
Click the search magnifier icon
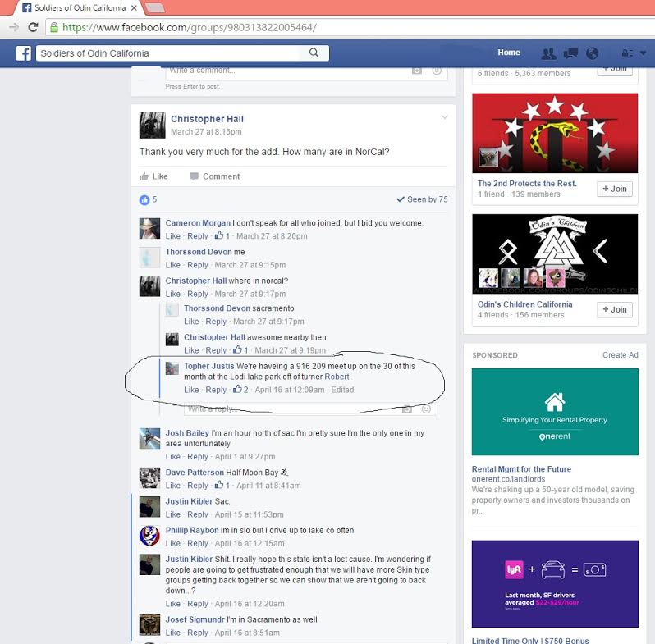pyautogui.click(x=314, y=53)
